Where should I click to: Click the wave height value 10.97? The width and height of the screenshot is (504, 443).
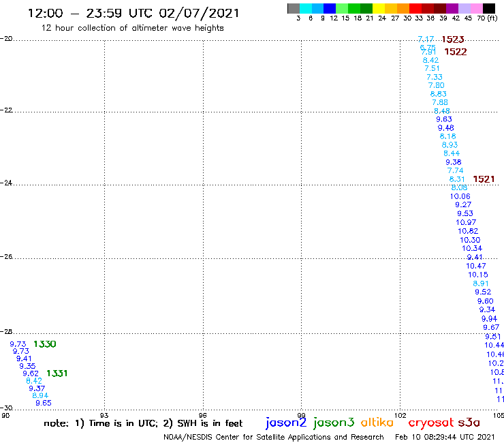point(466,222)
